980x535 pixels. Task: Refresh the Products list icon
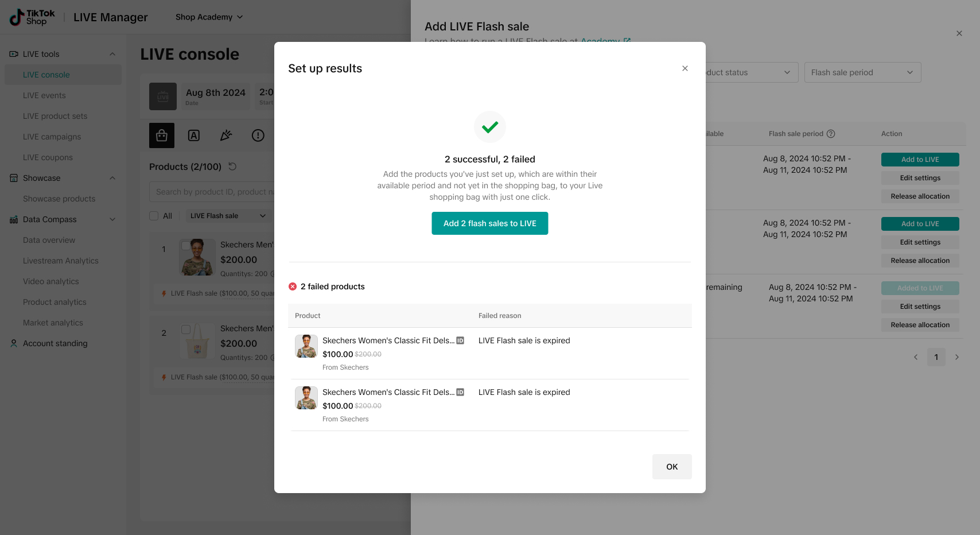click(x=232, y=166)
